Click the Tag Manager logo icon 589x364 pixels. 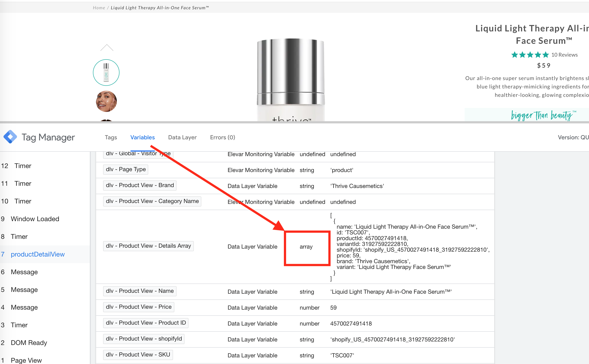(x=10, y=137)
